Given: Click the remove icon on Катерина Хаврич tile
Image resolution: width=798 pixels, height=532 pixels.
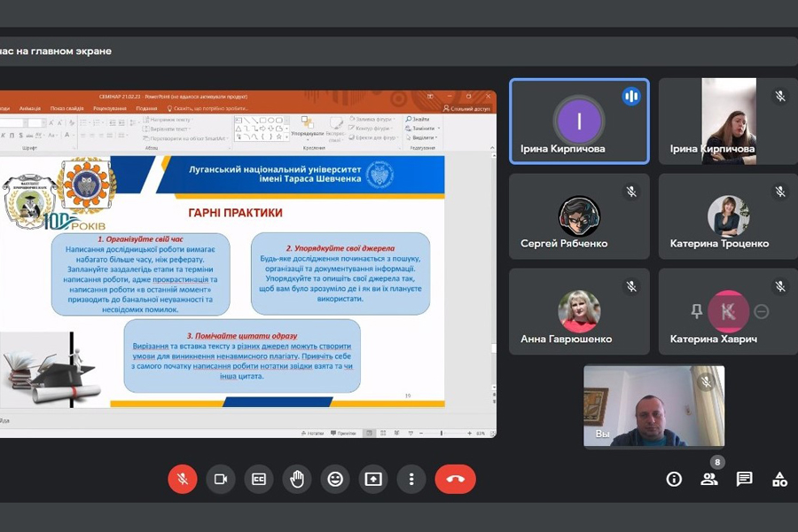Looking at the screenshot, I should [762, 311].
